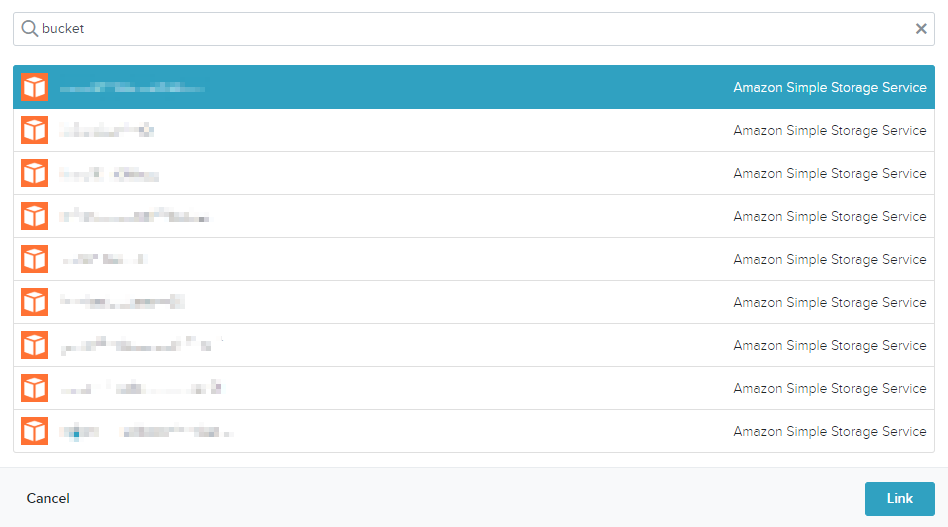Screen dimensions: 948x527
Task: Click the second row's S3 bucket icon
Action: [34, 130]
